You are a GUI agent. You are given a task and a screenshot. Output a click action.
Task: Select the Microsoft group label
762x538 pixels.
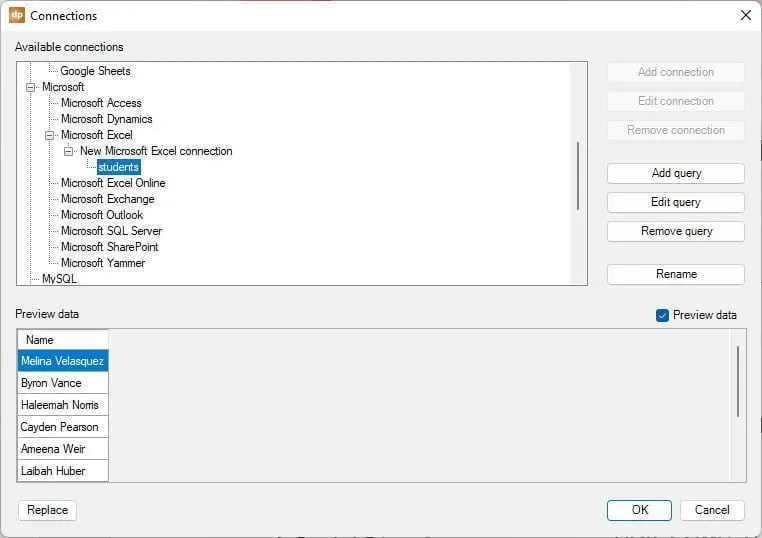tap(63, 87)
